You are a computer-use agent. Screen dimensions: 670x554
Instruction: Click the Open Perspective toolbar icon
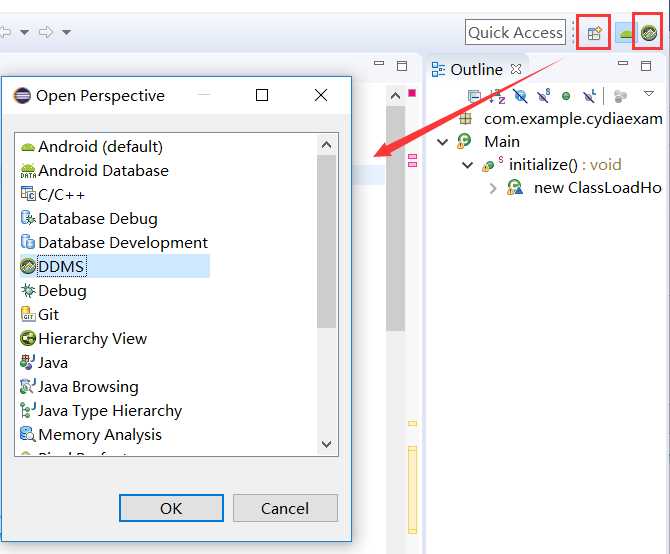(594, 33)
